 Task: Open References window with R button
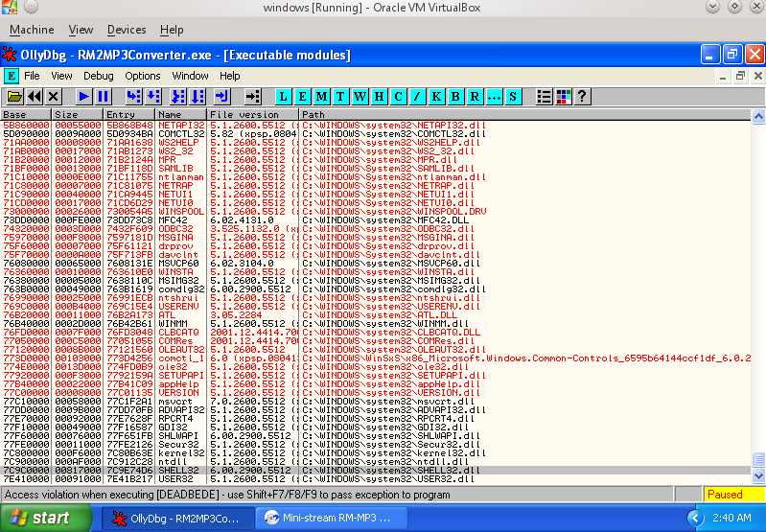[475, 97]
